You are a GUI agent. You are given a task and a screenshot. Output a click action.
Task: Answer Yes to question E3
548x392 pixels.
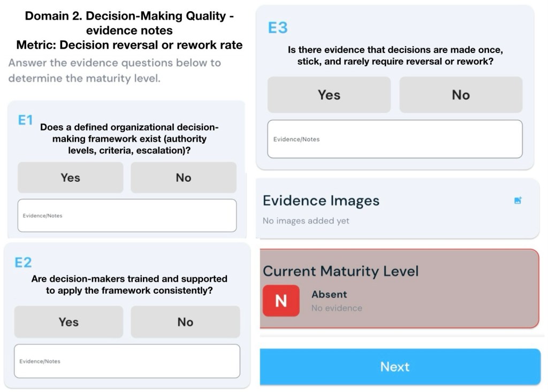tap(329, 95)
